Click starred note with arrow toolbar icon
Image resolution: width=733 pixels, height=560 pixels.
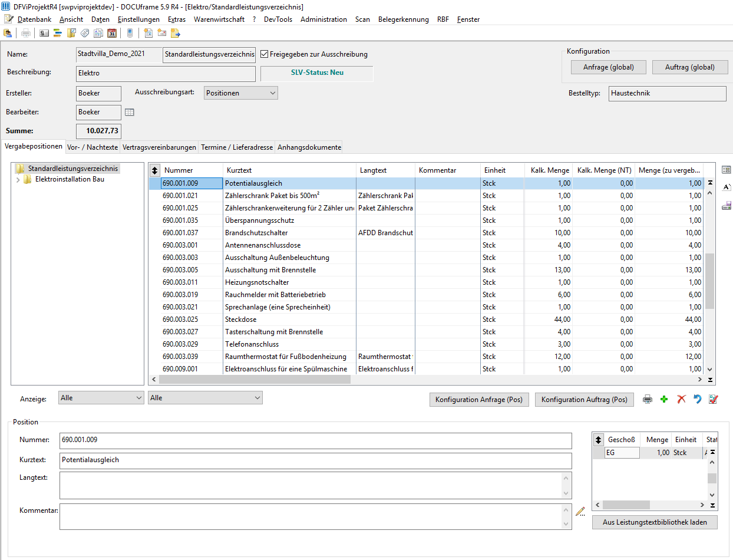coord(175,33)
